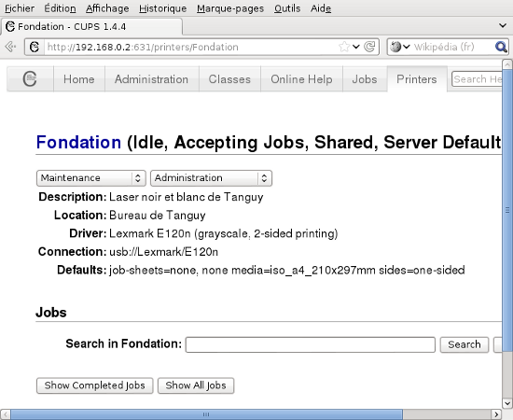Open the Maintenance dropdown
Viewport: 513px width, 420px height.
(91, 178)
